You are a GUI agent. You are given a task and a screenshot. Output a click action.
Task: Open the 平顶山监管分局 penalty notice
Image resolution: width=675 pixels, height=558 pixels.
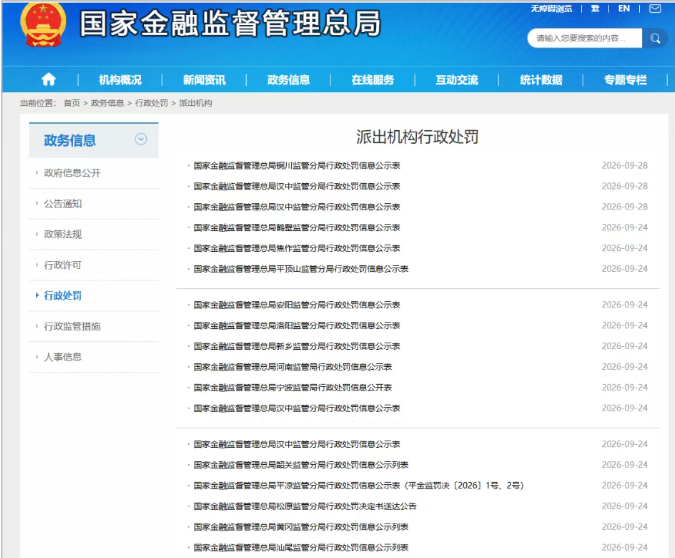click(x=301, y=269)
